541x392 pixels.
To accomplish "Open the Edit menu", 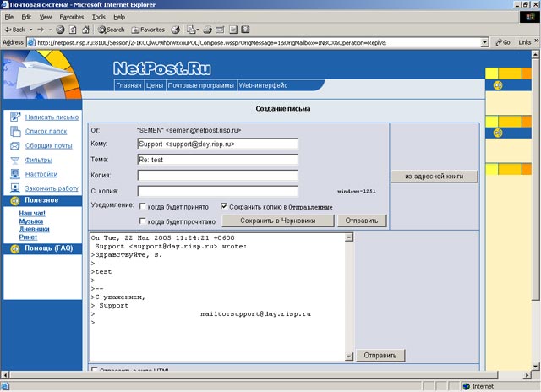I will click(x=26, y=17).
